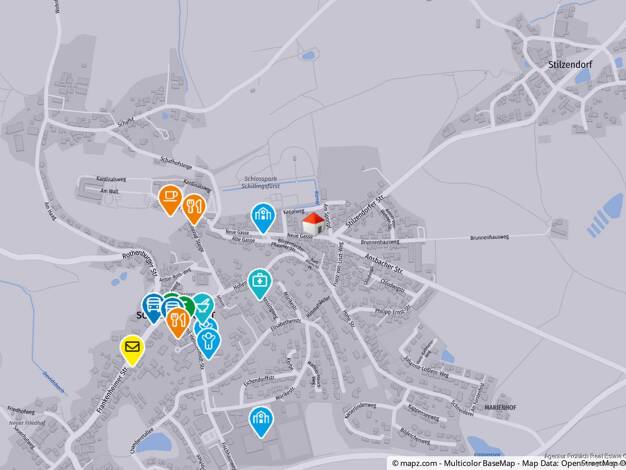The height and width of the screenshot is (470, 626).
Task: Open the school marker on Neue Gasse
Action: pos(263,218)
